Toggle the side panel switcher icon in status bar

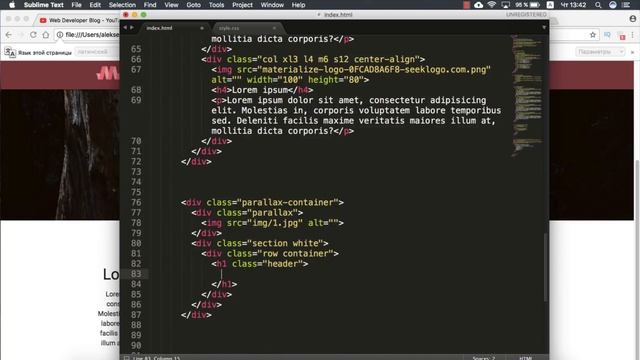127,358
